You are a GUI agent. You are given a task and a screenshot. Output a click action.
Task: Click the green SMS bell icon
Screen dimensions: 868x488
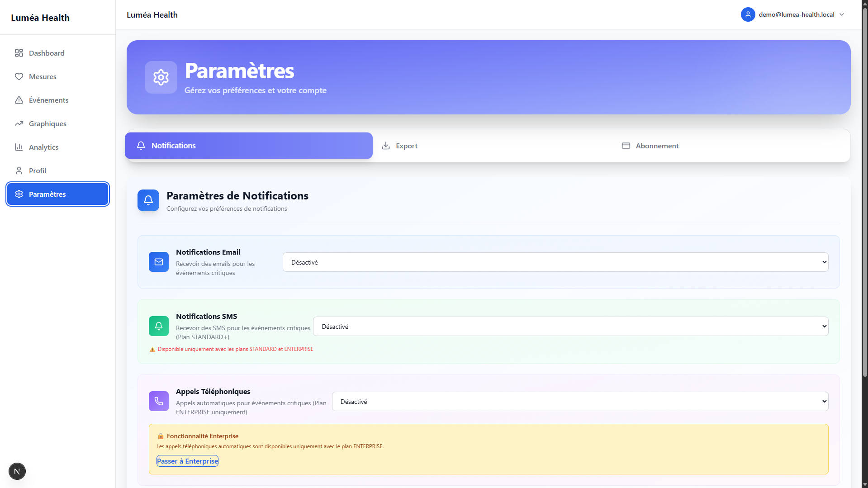point(159,326)
